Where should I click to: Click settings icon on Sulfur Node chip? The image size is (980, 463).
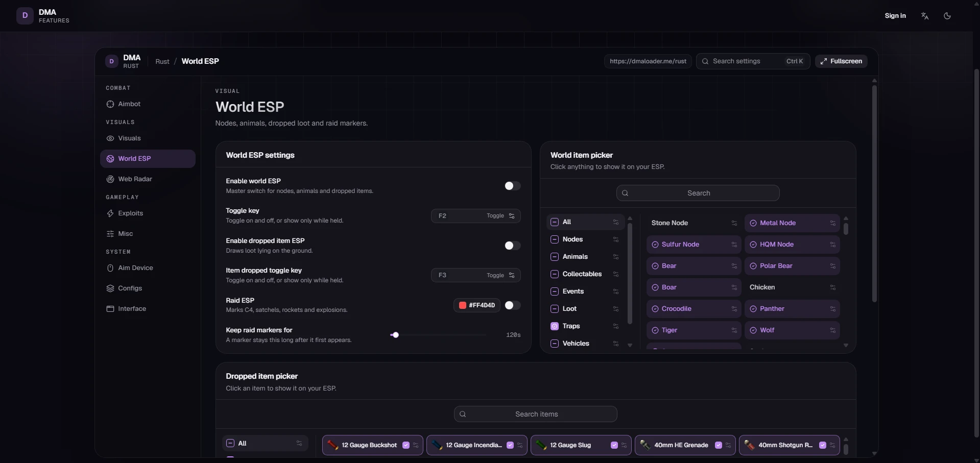coord(734,245)
